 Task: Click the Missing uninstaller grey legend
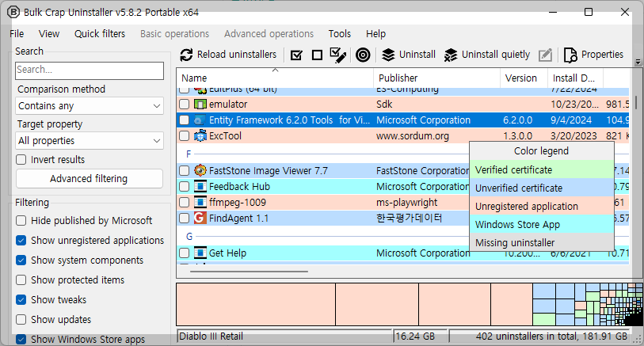click(542, 242)
